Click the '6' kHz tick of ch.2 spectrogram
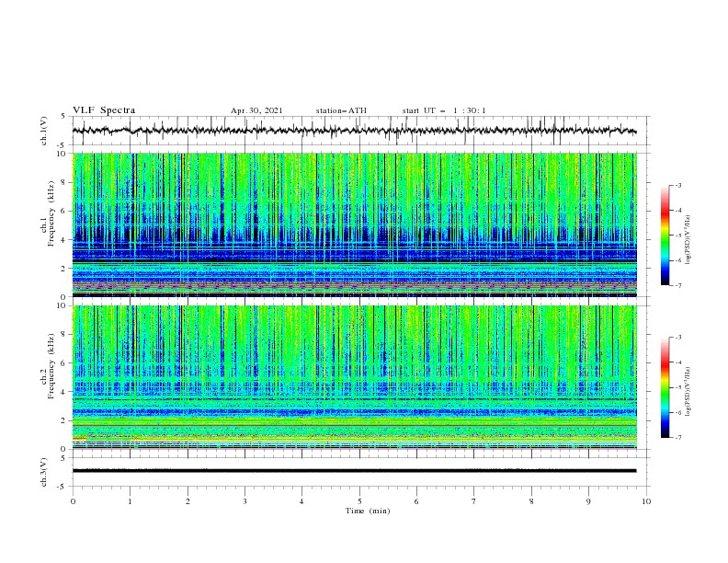Image resolution: width=728 pixels, height=563 pixels. 63,363
